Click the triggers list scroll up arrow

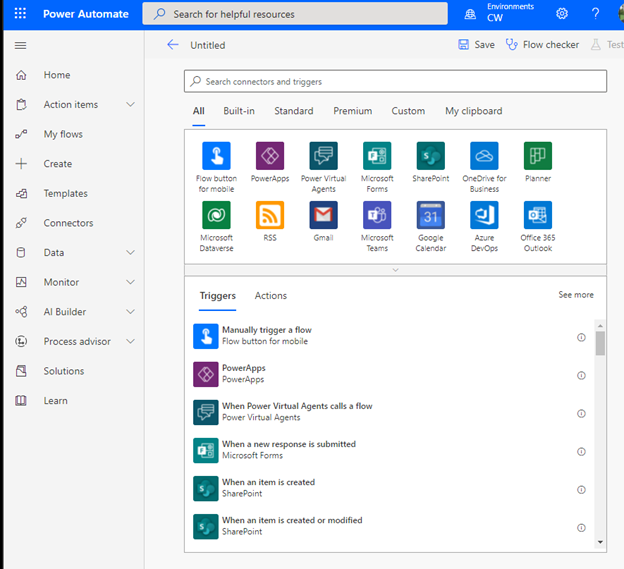coord(600,326)
